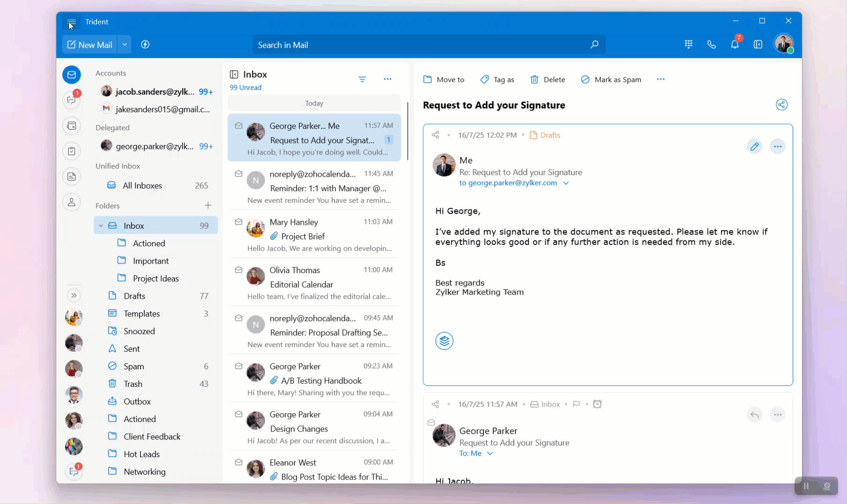Click the New Mail button
This screenshot has width=847, height=504.
click(90, 44)
